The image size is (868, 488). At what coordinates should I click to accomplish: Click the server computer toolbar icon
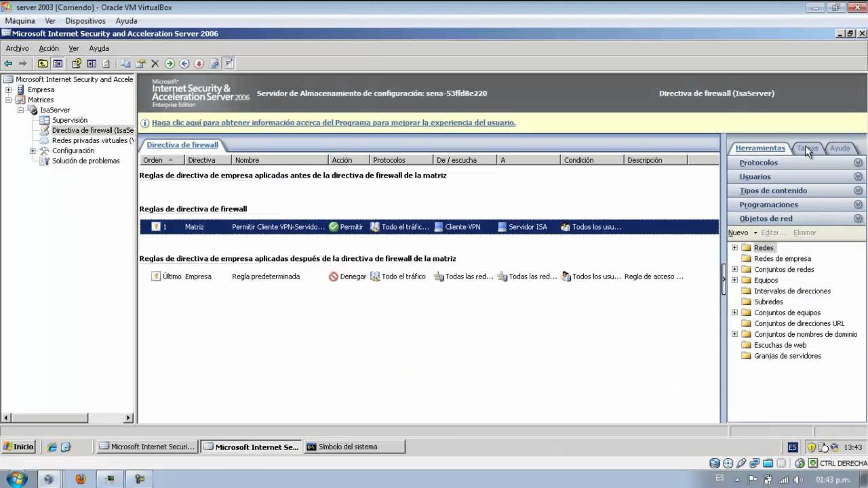pyautogui.click(x=214, y=64)
